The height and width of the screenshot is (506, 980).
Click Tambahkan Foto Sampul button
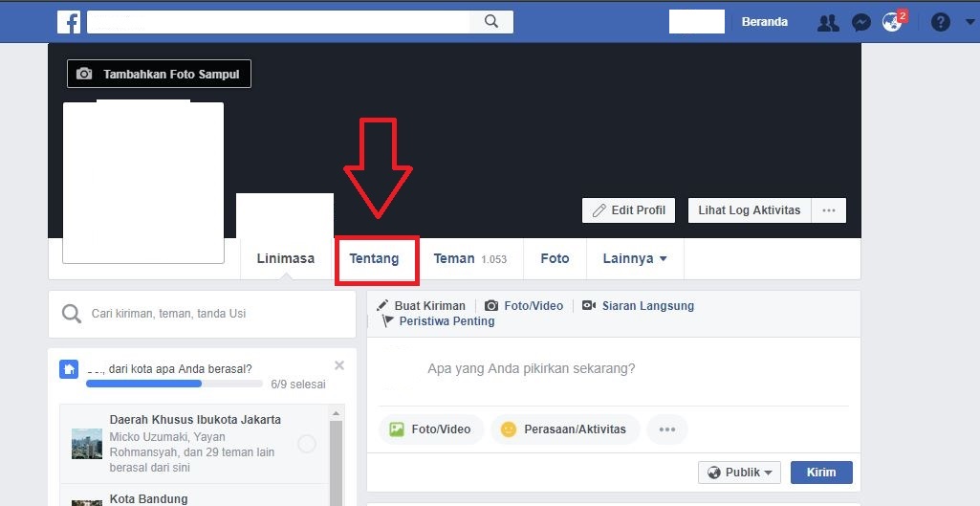159,74
